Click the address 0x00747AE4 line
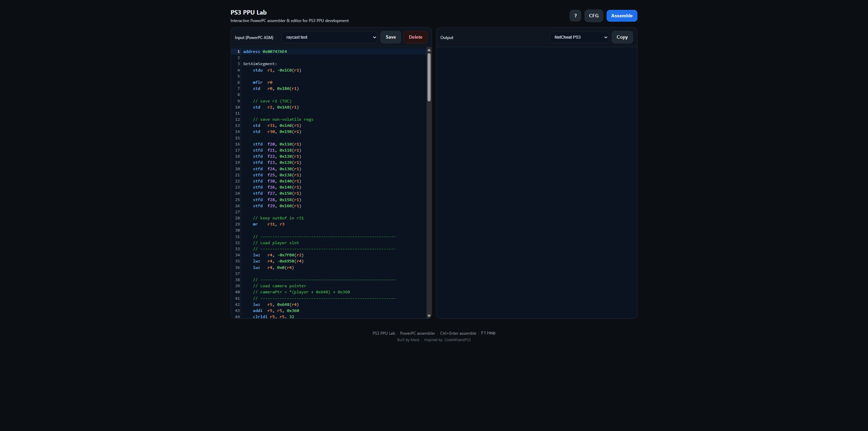This screenshot has width=868, height=431. 265,52
